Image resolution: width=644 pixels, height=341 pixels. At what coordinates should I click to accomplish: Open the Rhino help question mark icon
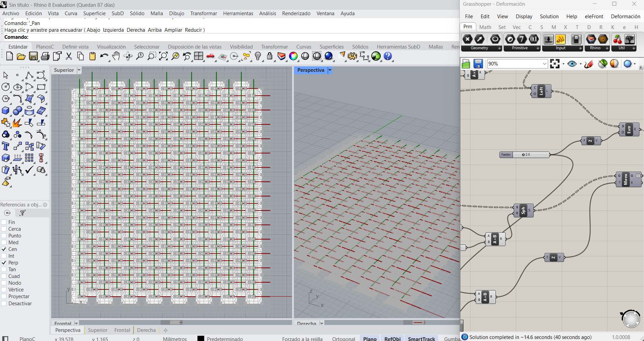(x=388, y=56)
